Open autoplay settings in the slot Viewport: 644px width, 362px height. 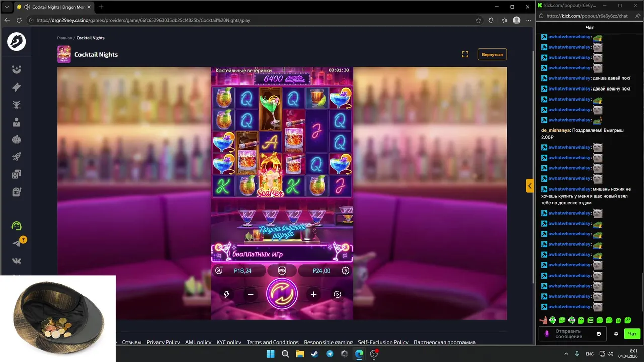pyautogui.click(x=337, y=294)
